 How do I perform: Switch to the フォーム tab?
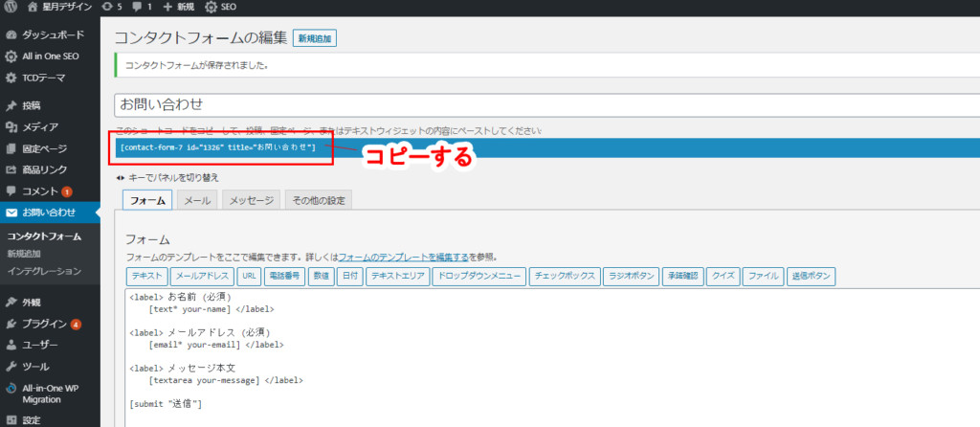tap(146, 200)
